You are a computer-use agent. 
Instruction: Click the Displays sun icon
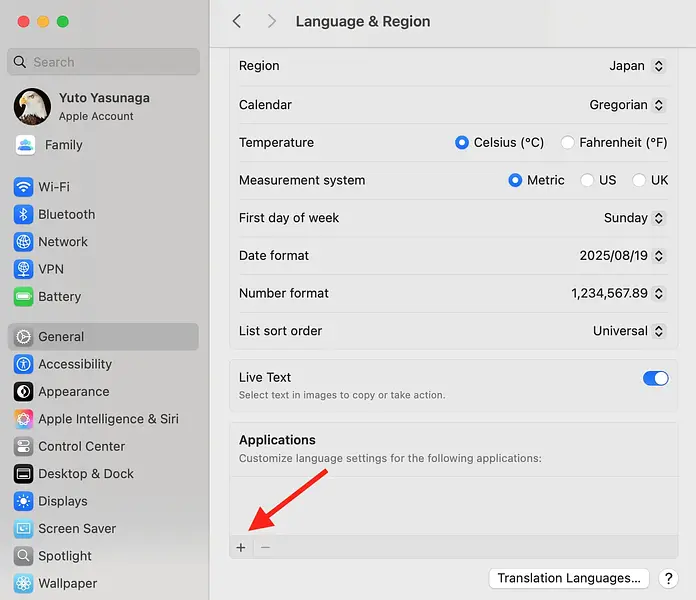coord(24,501)
